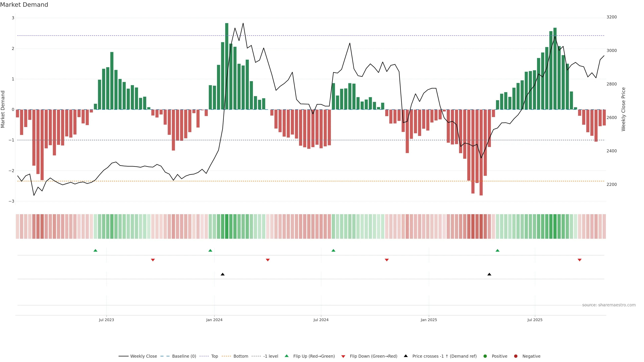This screenshot has height=362, width=644.
Task: Click green flip-up marker after Jul 2024
Action: [x=333, y=251]
